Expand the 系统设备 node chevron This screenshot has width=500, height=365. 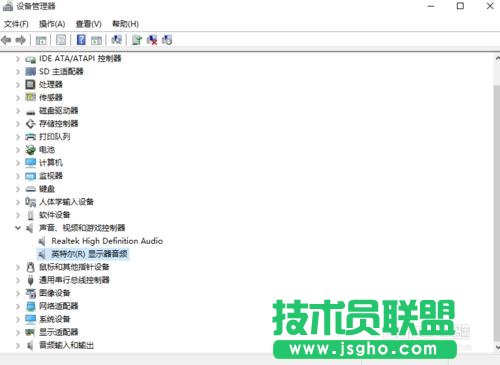click(18, 319)
